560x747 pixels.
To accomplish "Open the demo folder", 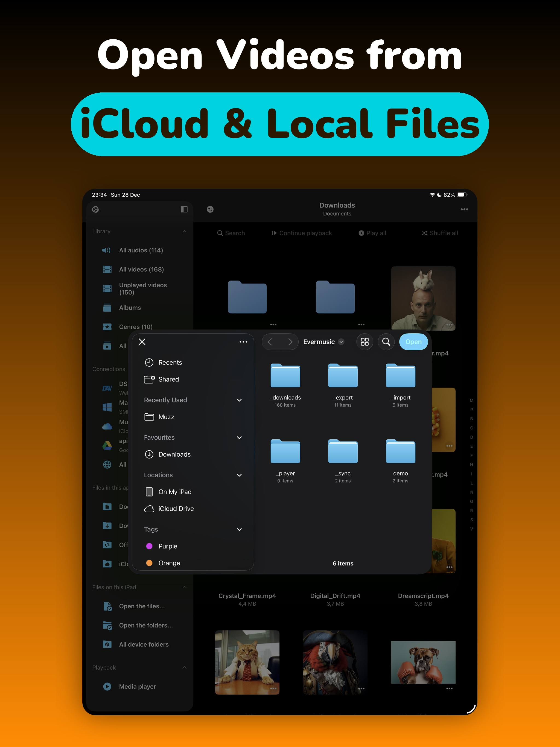I will click(401, 461).
